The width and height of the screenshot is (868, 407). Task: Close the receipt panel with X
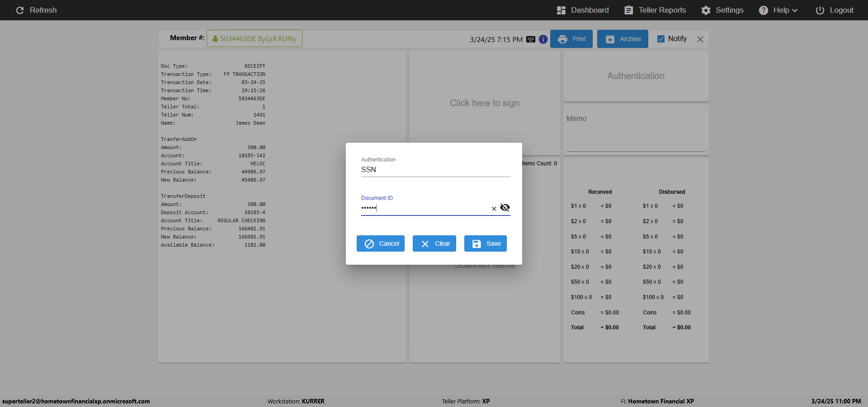coord(700,39)
